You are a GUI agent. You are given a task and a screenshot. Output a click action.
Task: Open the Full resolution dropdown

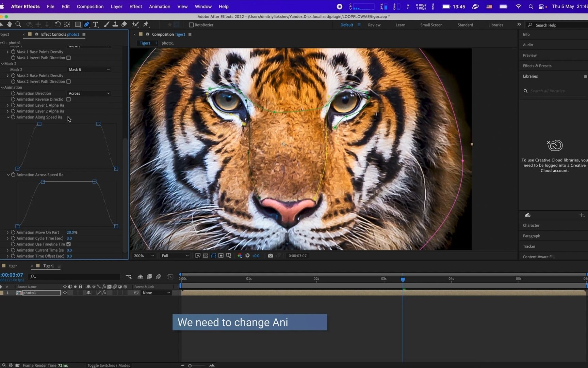[175, 256]
